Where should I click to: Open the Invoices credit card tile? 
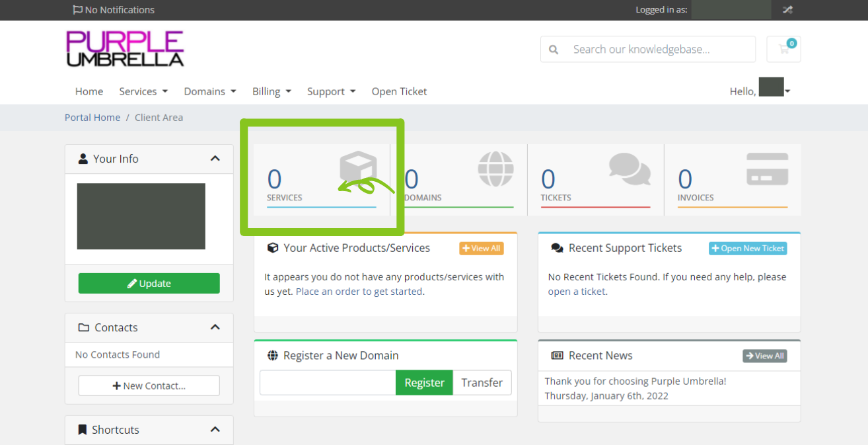(x=732, y=180)
